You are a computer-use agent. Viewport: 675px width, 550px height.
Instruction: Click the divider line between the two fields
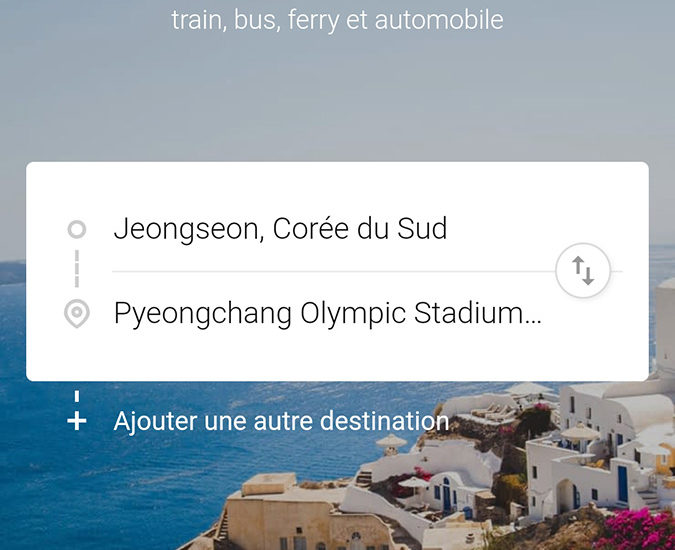(330, 271)
